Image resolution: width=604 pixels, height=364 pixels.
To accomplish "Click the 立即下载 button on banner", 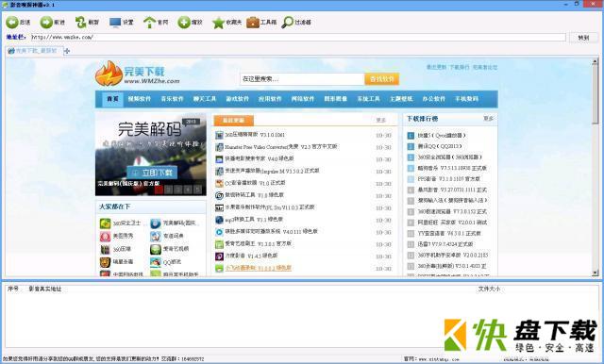I will pos(152,173).
